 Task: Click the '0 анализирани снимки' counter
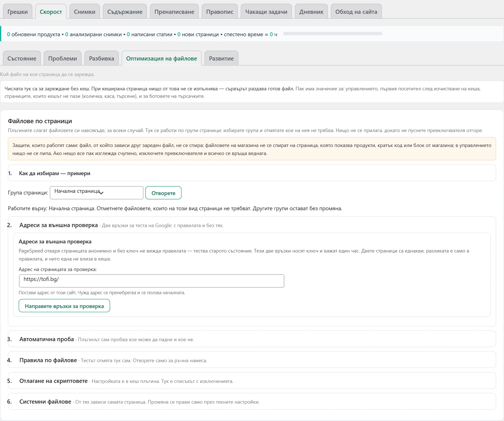point(93,34)
